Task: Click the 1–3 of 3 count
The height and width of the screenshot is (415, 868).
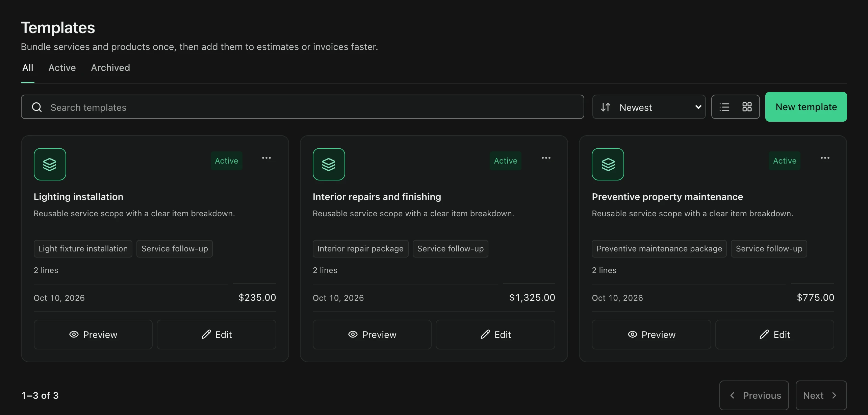Action: pos(40,395)
